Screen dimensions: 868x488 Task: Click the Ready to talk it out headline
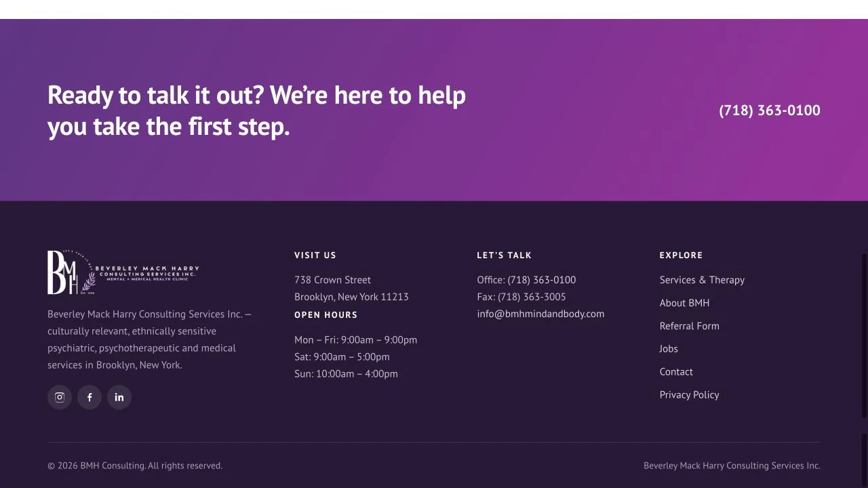pyautogui.click(x=256, y=110)
